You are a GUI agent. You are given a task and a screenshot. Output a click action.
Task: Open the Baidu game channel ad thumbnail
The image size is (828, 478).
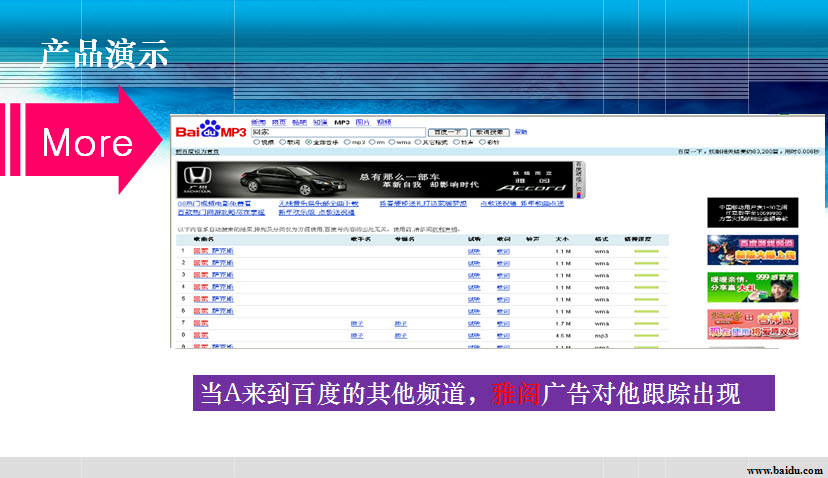[x=752, y=250]
